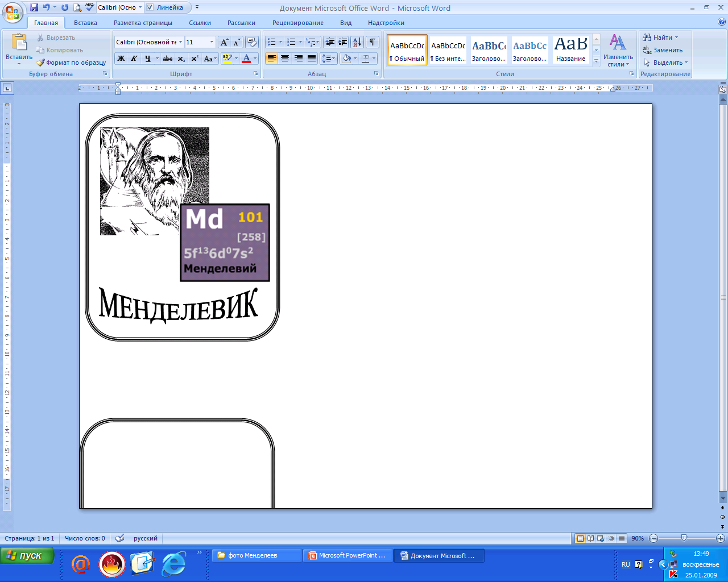The image size is (728, 582).
Task: Click Заменить button
Action: [663, 50]
